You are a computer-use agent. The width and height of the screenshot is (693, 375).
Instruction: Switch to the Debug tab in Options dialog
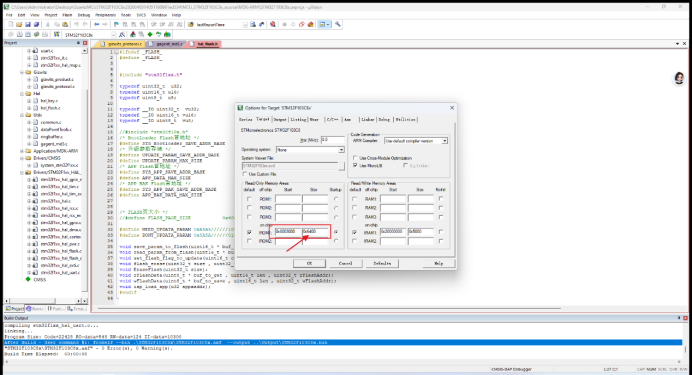384,119
